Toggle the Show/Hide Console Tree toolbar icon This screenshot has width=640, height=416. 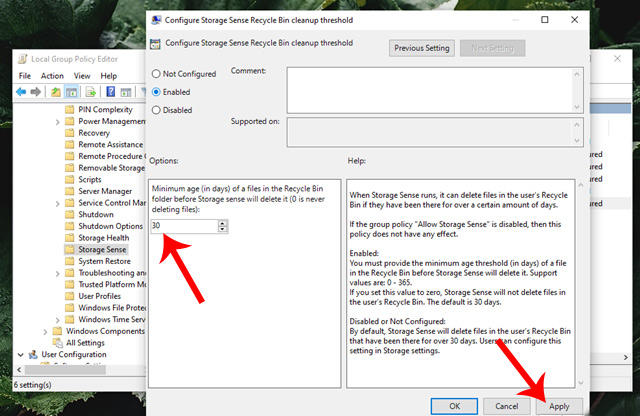71,92
